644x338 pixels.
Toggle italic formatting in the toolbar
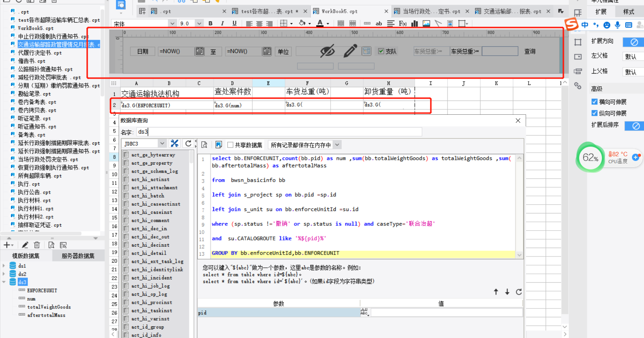[x=222, y=23]
